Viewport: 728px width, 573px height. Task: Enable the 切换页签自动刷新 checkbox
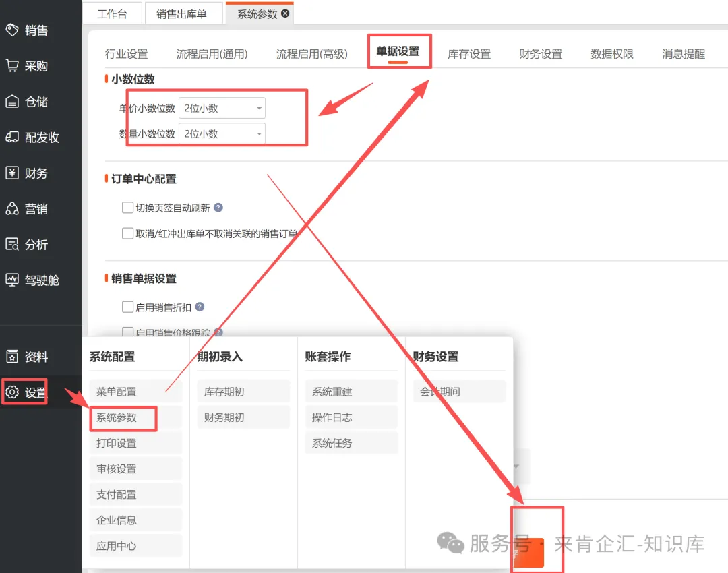[127, 208]
